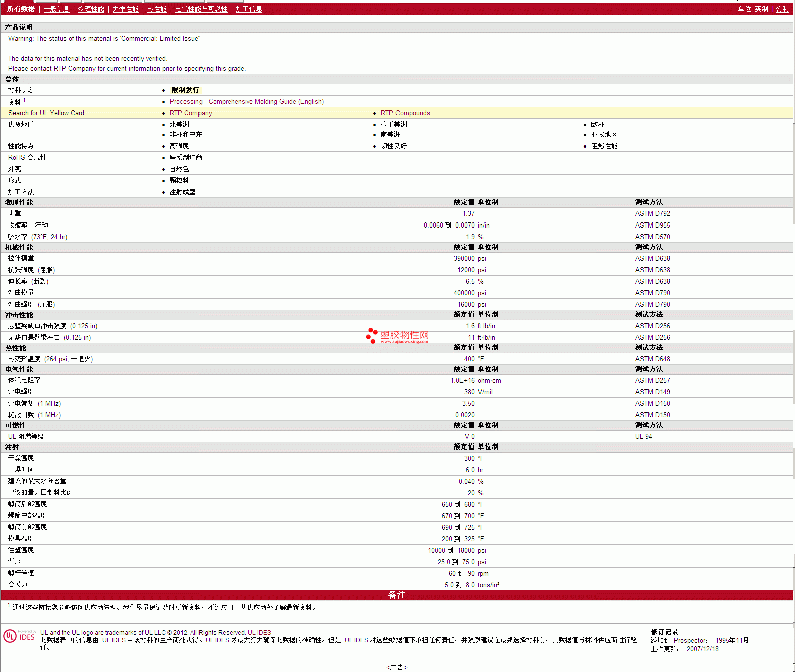
Task: Click the 非洲和中东 region entry
Action: (x=186, y=134)
